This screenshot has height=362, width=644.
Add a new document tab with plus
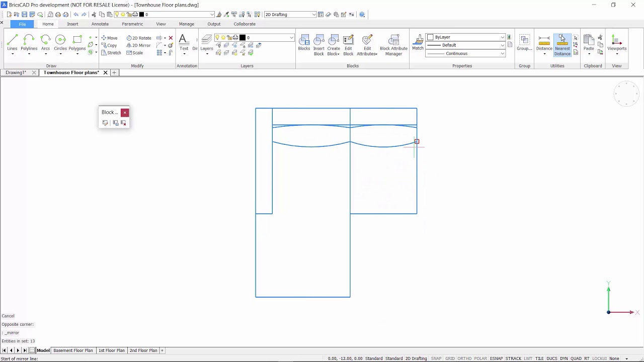coord(114,73)
